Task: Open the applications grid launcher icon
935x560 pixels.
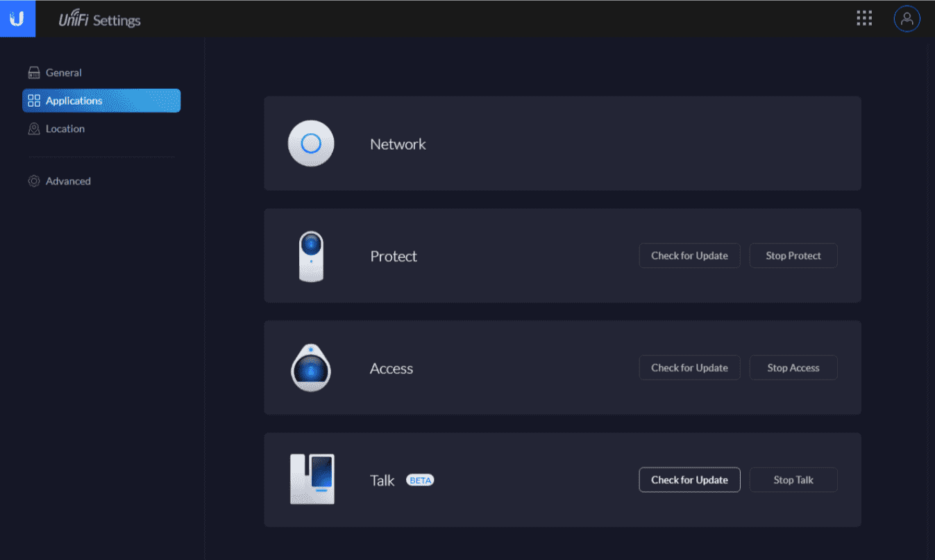Action: 864,19
